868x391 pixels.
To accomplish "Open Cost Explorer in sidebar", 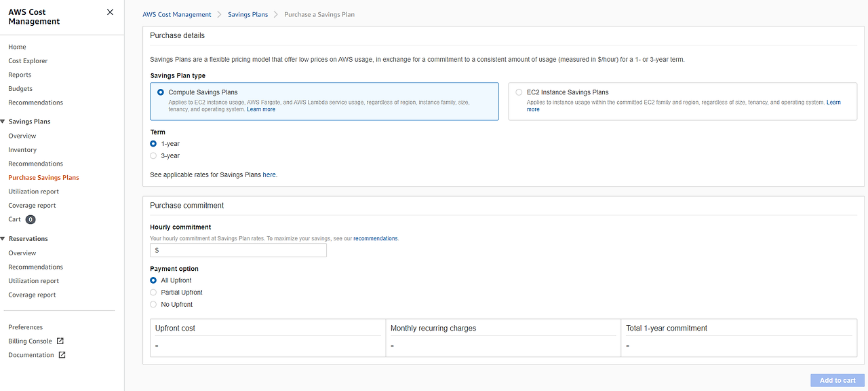I will (x=28, y=61).
